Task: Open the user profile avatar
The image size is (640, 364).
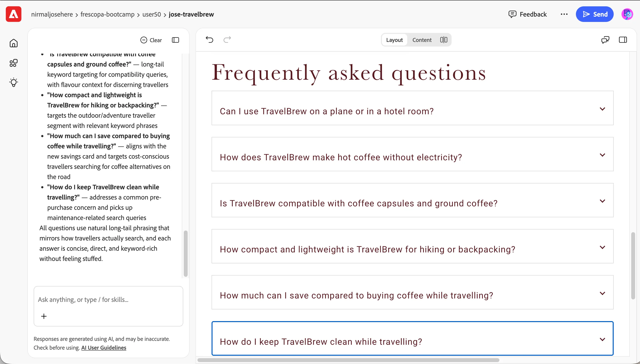Action: (x=627, y=14)
